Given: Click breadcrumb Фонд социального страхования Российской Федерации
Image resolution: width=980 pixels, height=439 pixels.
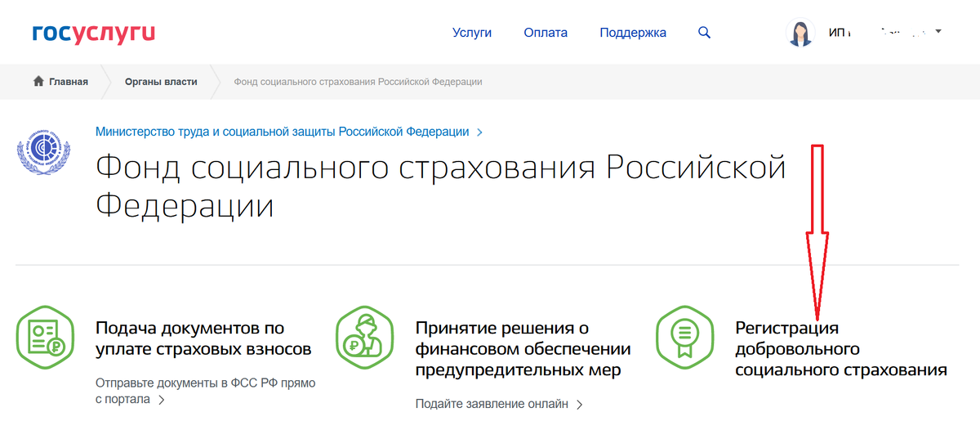Looking at the screenshot, I should point(358,82).
